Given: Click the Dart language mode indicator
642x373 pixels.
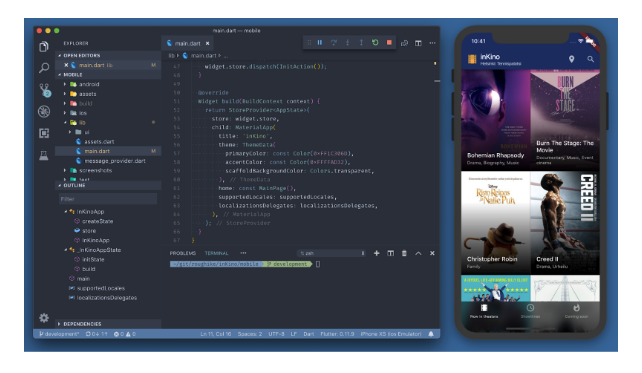Looking at the screenshot, I should coord(309,334).
